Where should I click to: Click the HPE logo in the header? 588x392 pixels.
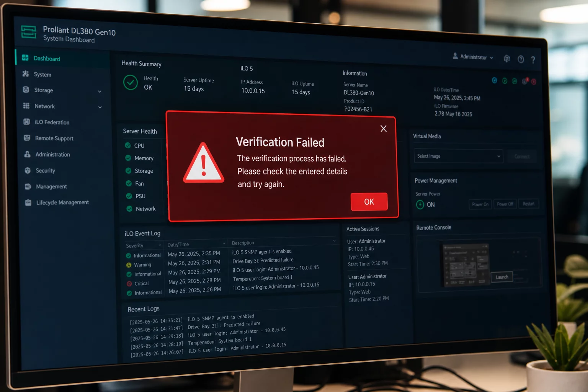[29, 32]
